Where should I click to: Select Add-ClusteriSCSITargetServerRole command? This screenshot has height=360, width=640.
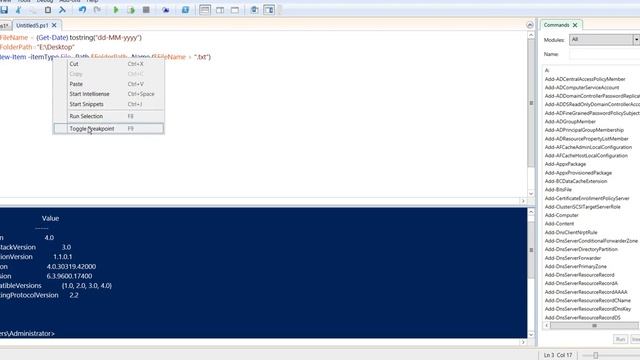click(x=582, y=207)
